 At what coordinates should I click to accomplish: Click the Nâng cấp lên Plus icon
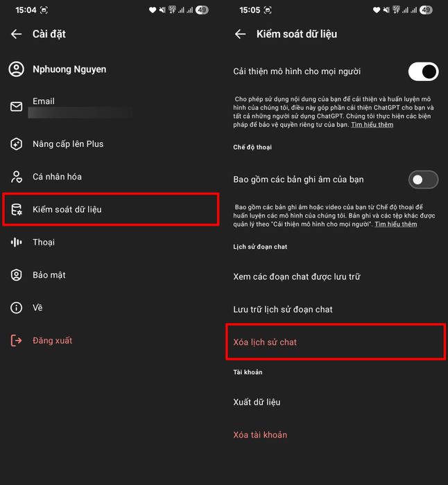(17, 144)
